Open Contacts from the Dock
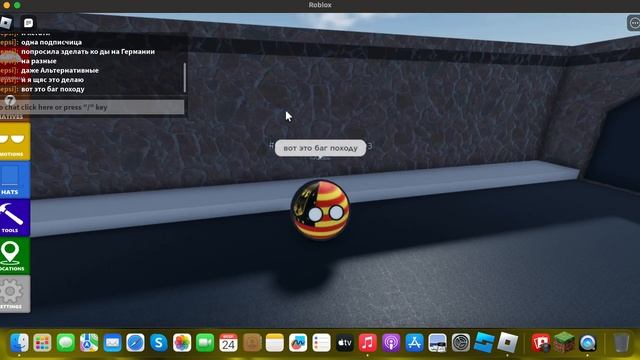The width and height of the screenshot is (640, 360). pyautogui.click(x=251, y=342)
